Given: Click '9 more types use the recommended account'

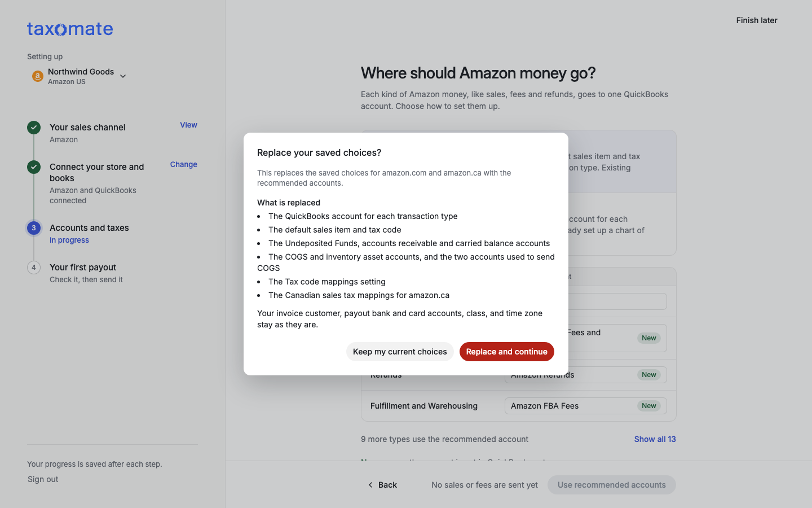Looking at the screenshot, I should (x=445, y=439).
